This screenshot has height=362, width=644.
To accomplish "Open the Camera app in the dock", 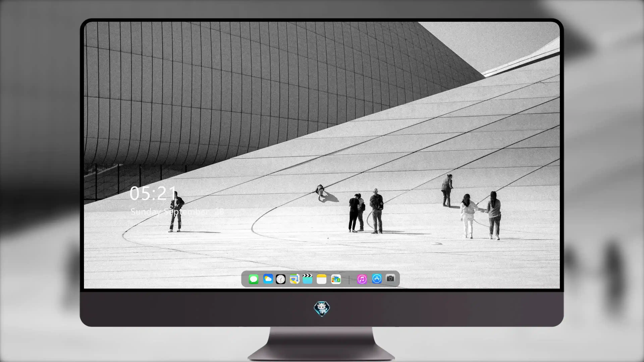I will point(390,278).
